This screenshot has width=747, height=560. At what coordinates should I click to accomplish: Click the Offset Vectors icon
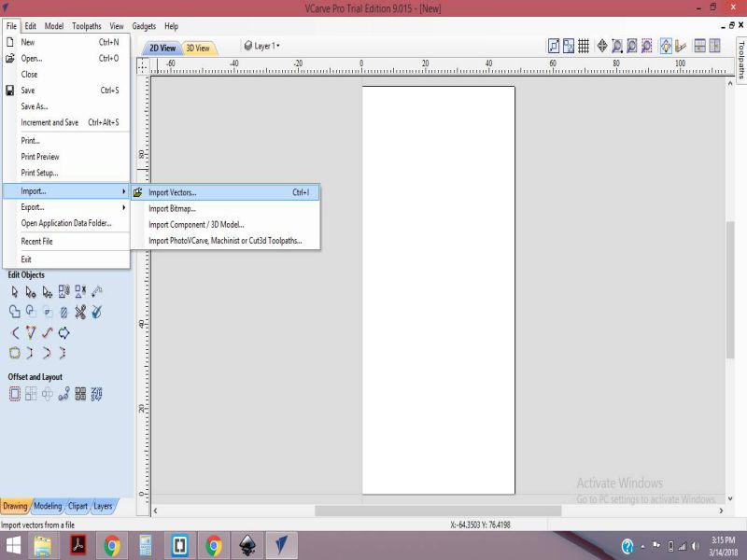(15, 394)
